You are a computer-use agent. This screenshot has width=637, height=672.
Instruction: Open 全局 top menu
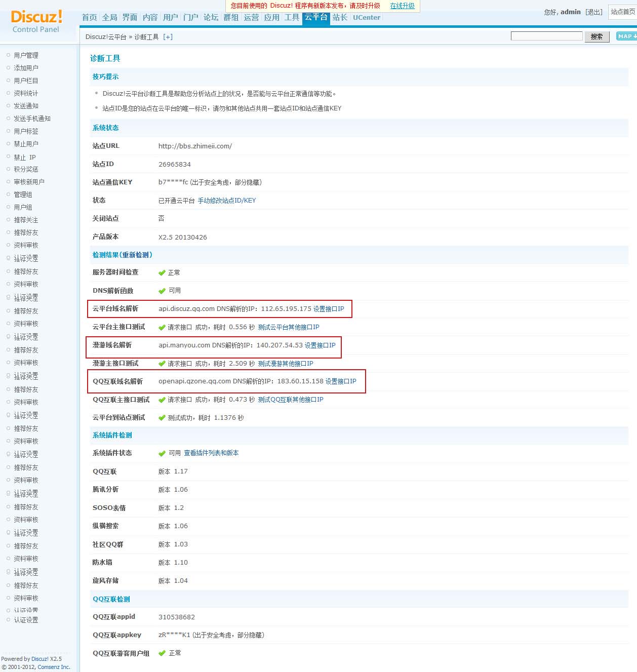(110, 17)
